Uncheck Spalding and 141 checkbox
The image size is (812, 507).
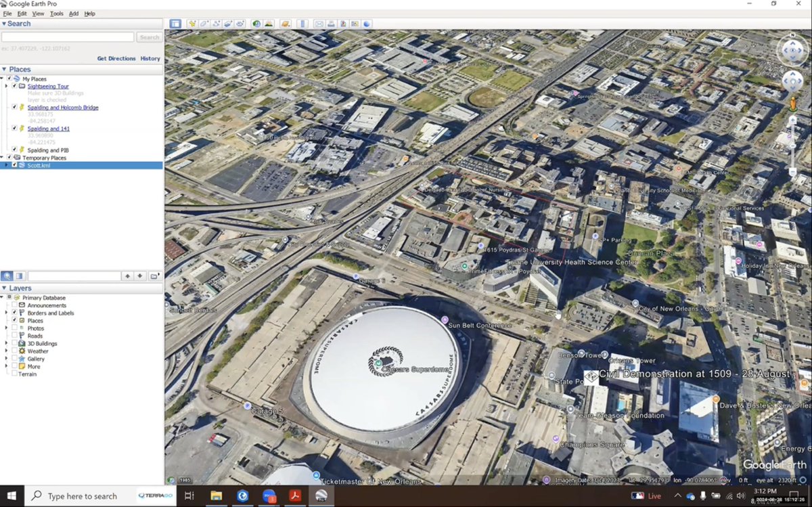coord(15,128)
